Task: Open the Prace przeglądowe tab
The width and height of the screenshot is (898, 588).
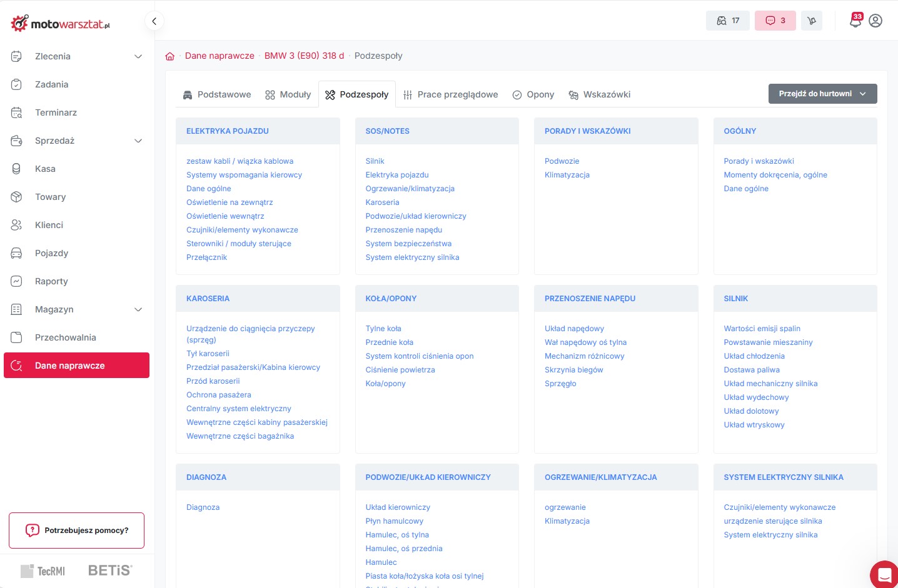Action: (x=451, y=94)
